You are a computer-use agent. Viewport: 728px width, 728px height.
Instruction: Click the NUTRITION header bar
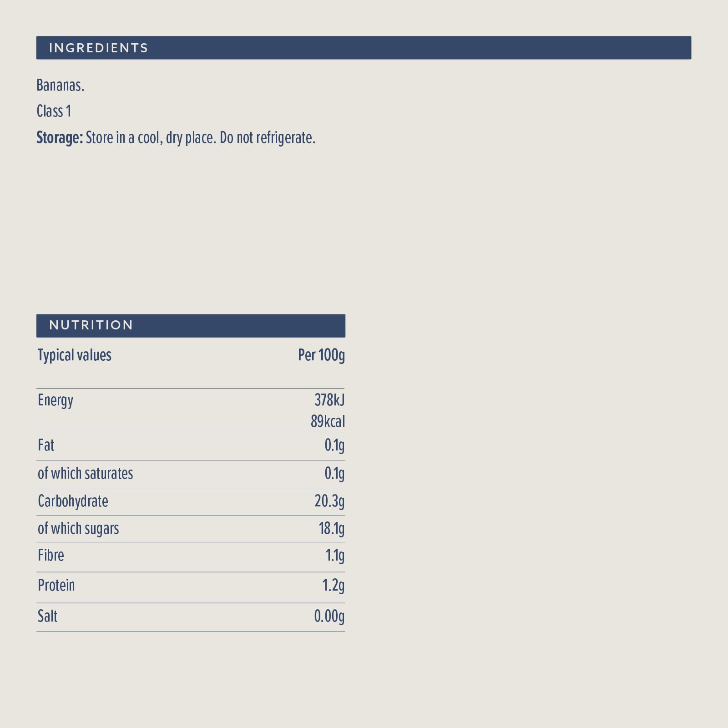[191, 325]
